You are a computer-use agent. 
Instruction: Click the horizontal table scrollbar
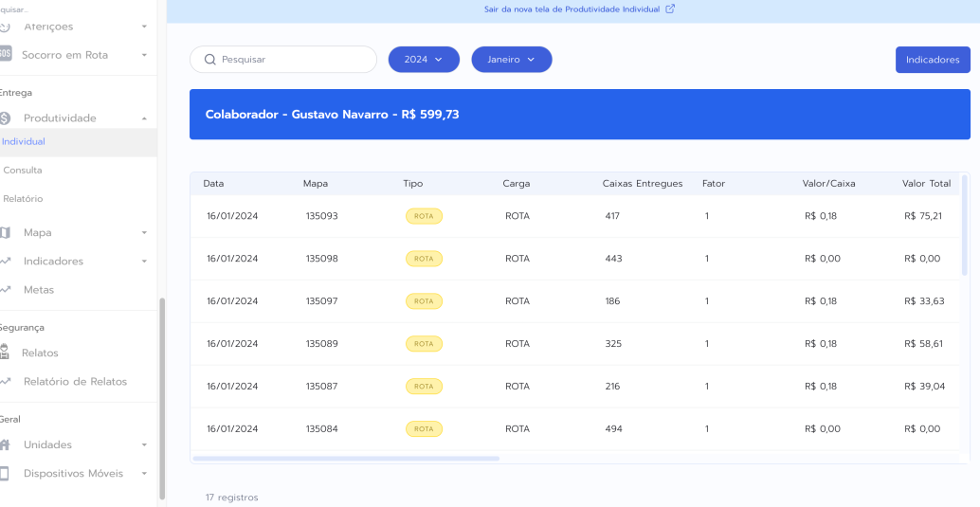click(346, 458)
